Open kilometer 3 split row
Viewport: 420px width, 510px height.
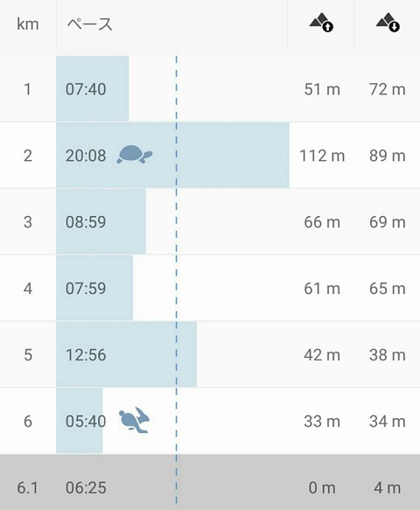[210, 222]
